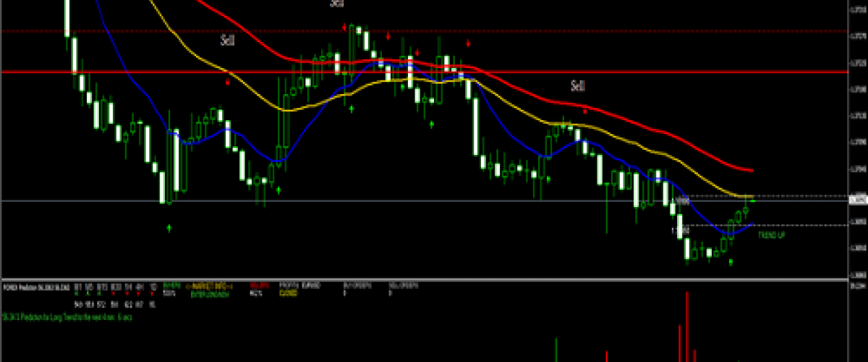Click the yellow MARKET INFO label in indicator panel
Image resolution: width=868 pixels, height=362 pixels.
coord(210,285)
